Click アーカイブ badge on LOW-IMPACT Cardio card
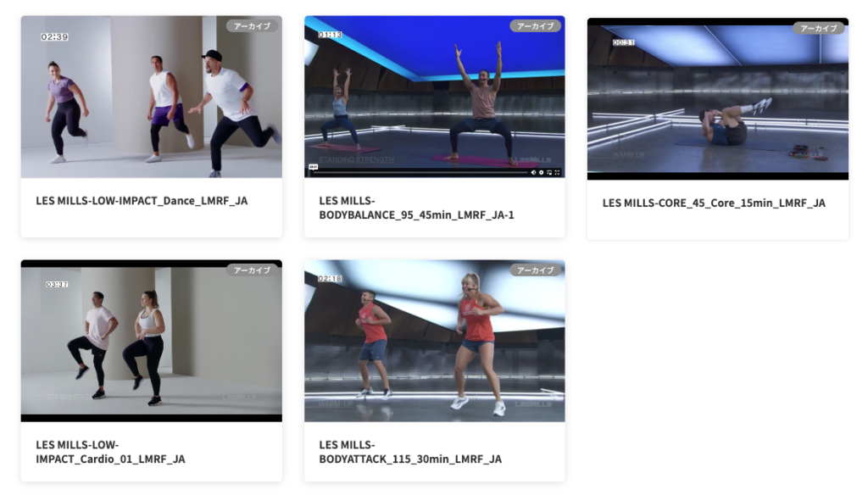This screenshot has width=868, height=495. tap(252, 270)
